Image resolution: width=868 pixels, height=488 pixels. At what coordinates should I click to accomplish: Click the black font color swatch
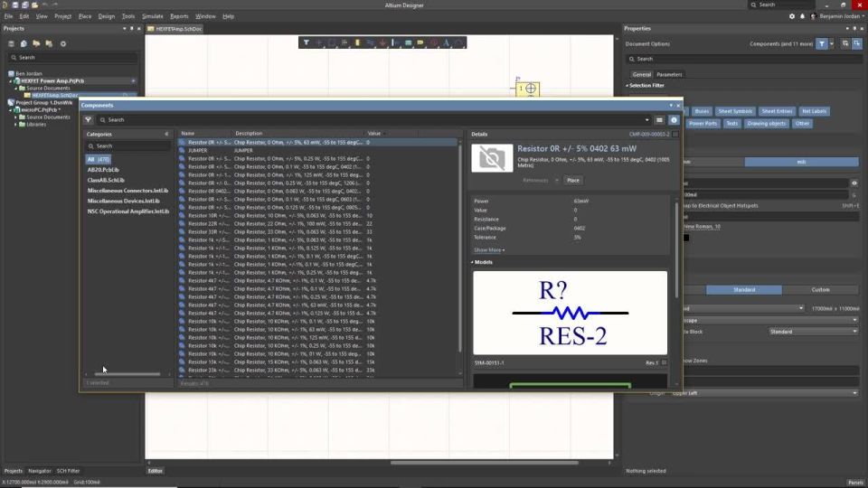(x=686, y=238)
